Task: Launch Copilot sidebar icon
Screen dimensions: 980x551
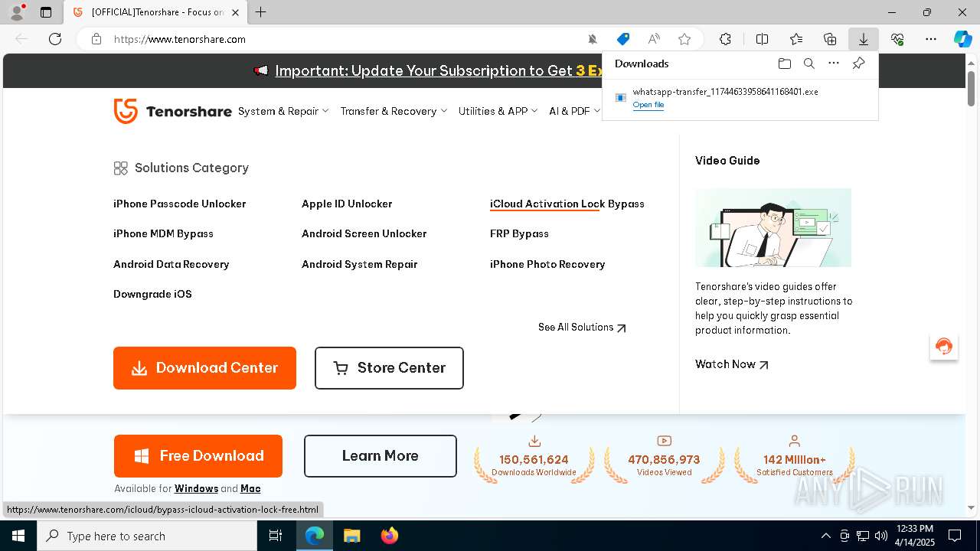Action: [x=962, y=39]
